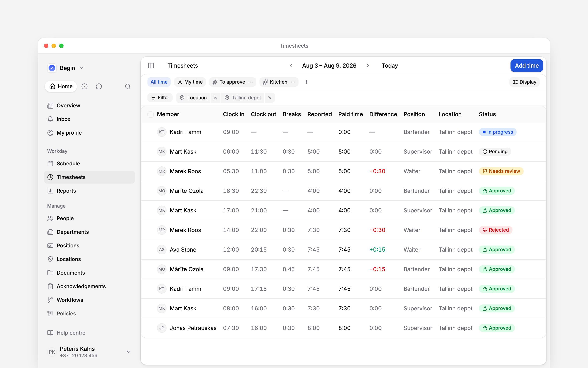Change the filter operator 'is'

tap(215, 98)
